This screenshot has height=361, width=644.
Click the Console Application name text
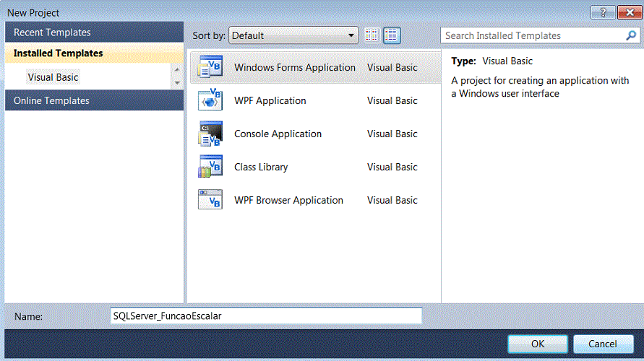click(x=278, y=134)
